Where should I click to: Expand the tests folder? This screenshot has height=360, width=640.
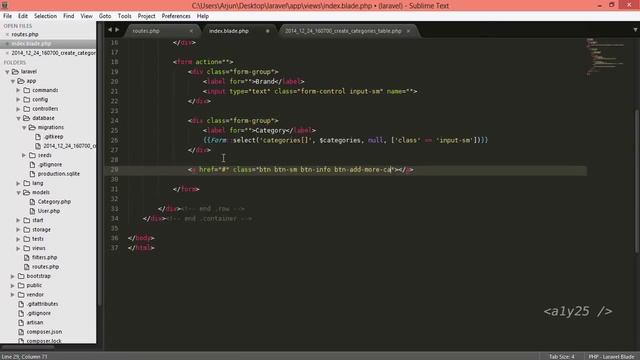coord(18,239)
